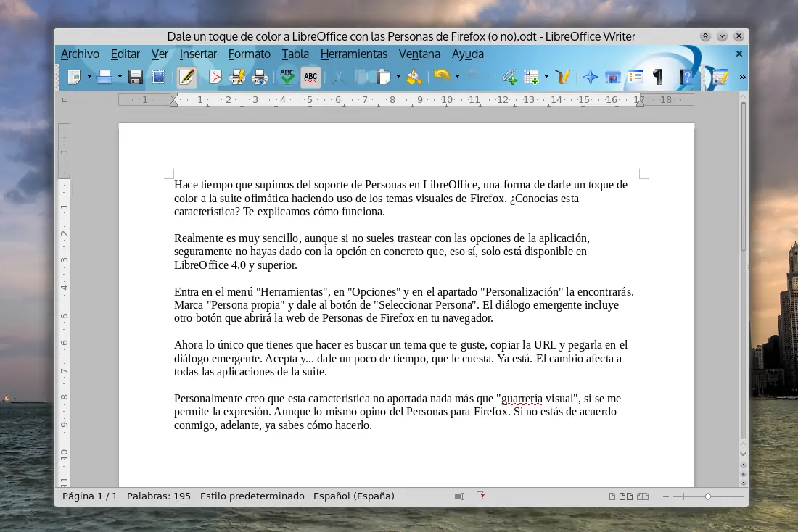Click the word "Herramientas" in the document text
This screenshot has height=532, width=798.
coord(292,292)
